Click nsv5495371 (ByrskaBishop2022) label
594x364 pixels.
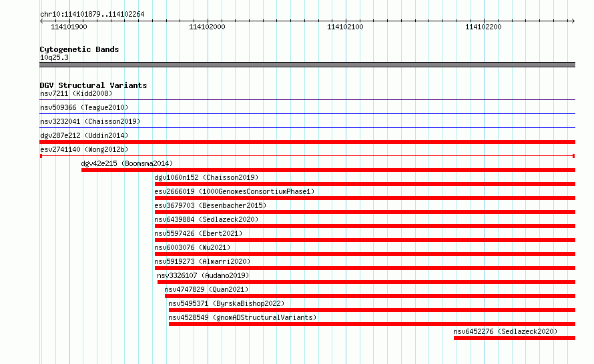226,303
